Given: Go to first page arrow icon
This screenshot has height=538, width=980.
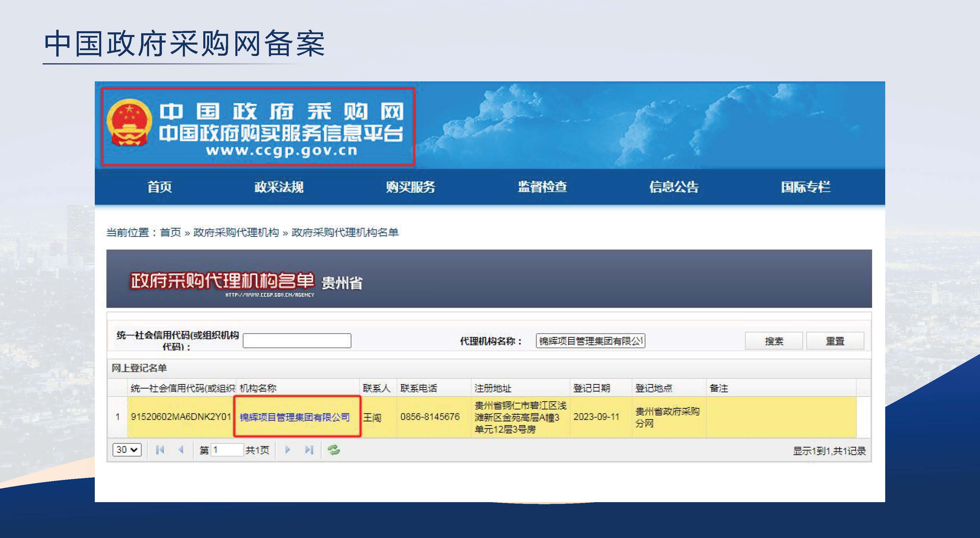Looking at the screenshot, I should (160, 450).
